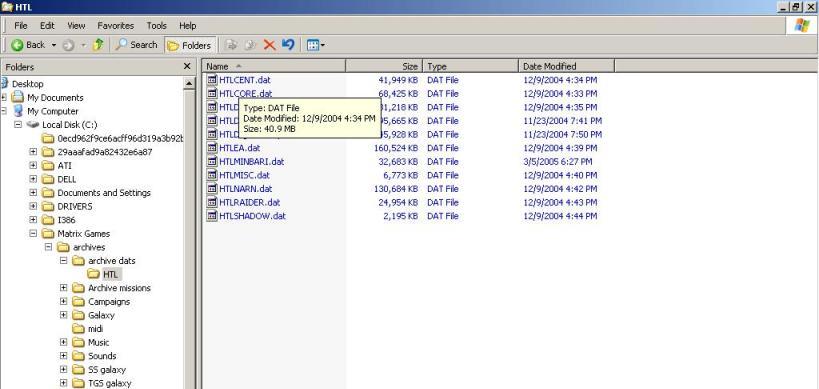Viewport: 819px width, 389px height.
Task: Select the HTLMISC.dat file icon
Action: [212, 175]
